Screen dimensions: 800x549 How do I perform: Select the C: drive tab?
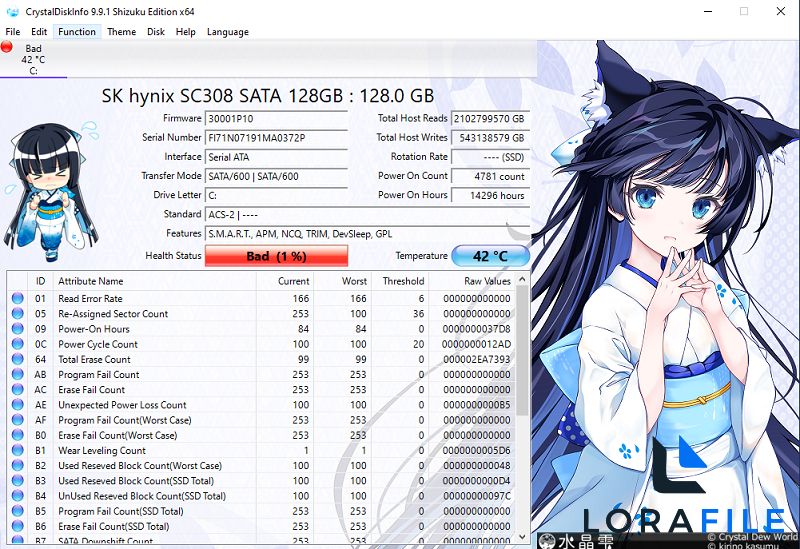pyautogui.click(x=33, y=60)
